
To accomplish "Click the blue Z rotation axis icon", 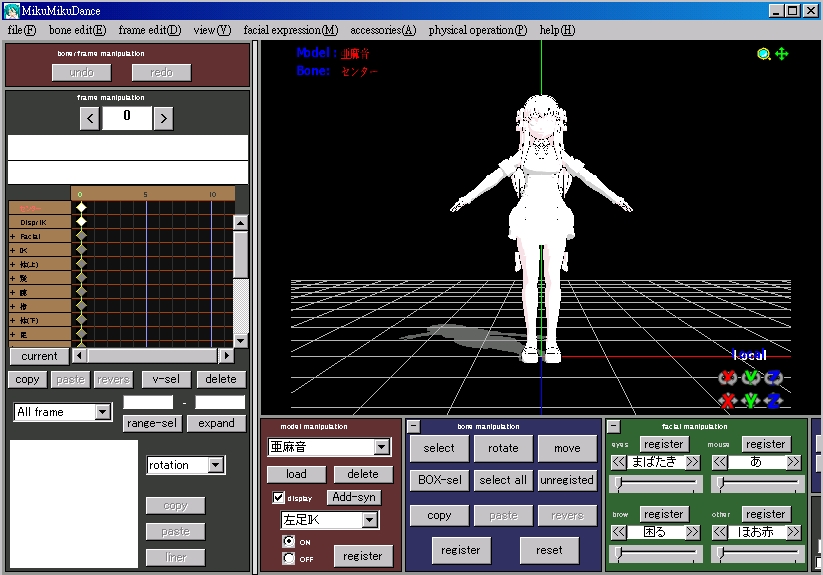I will pyautogui.click(x=773, y=377).
